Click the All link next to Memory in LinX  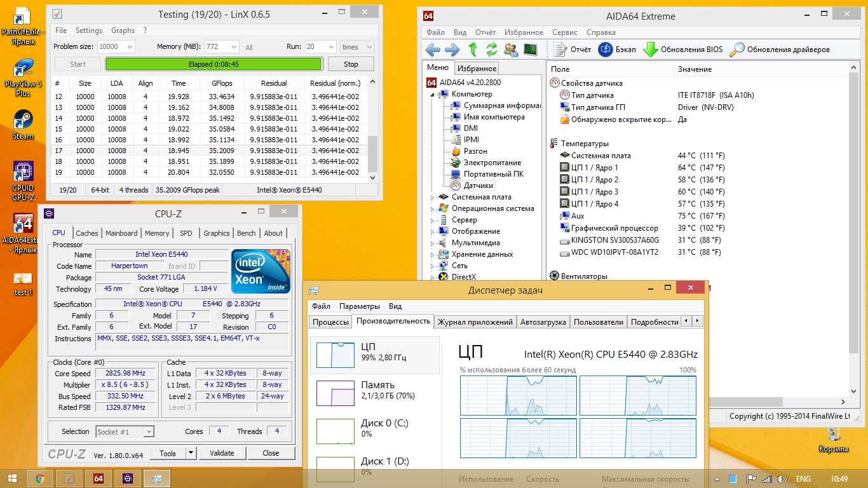(249, 48)
